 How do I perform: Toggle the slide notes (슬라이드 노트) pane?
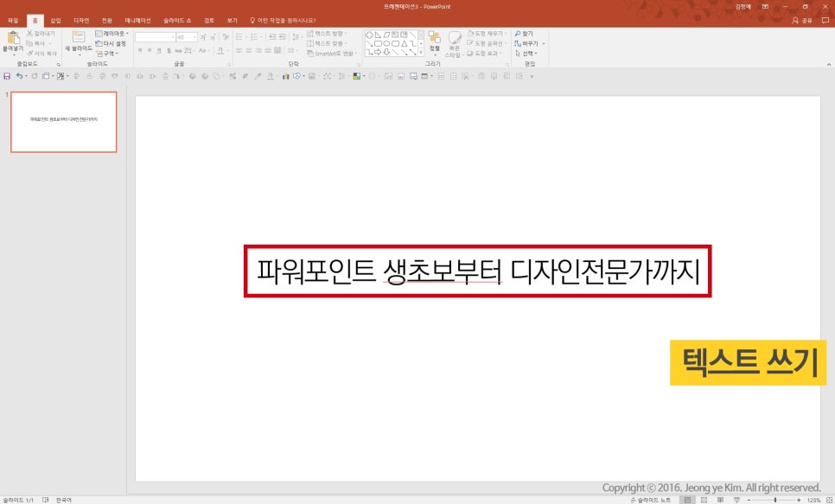[x=653, y=500]
